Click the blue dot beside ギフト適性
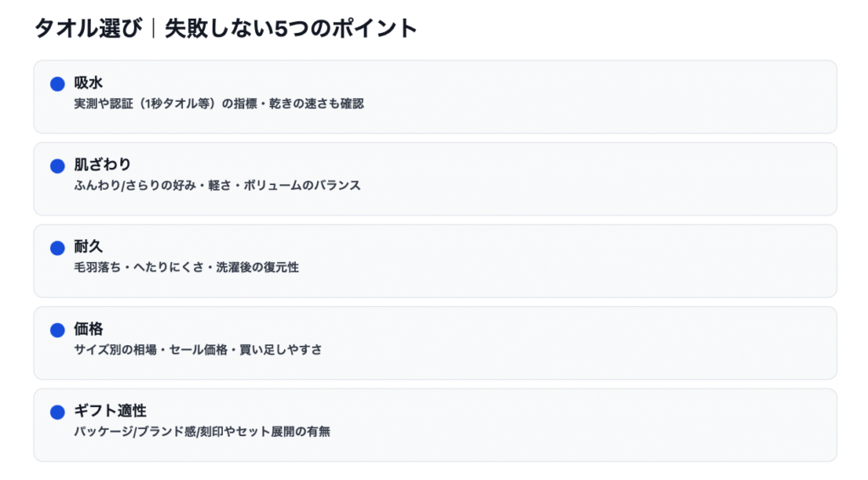The height and width of the screenshot is (480, 868). pyautogui.click(x=58, y=412)
